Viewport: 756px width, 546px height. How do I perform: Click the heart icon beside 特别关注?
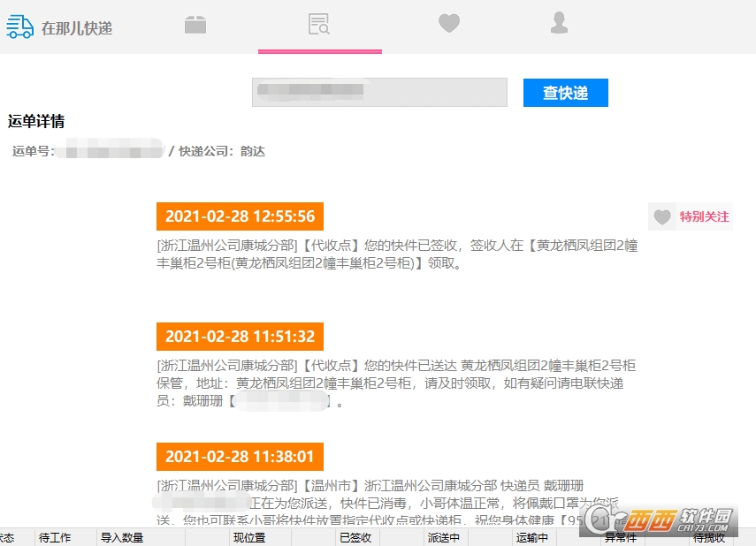[662, 216]
